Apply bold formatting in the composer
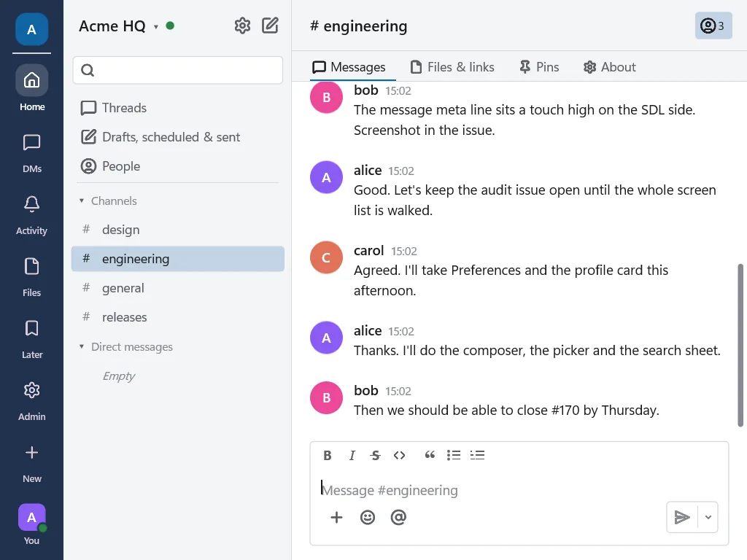Viewport: 747px width, 560px height. pyautogui.click(x=328, y=455)
